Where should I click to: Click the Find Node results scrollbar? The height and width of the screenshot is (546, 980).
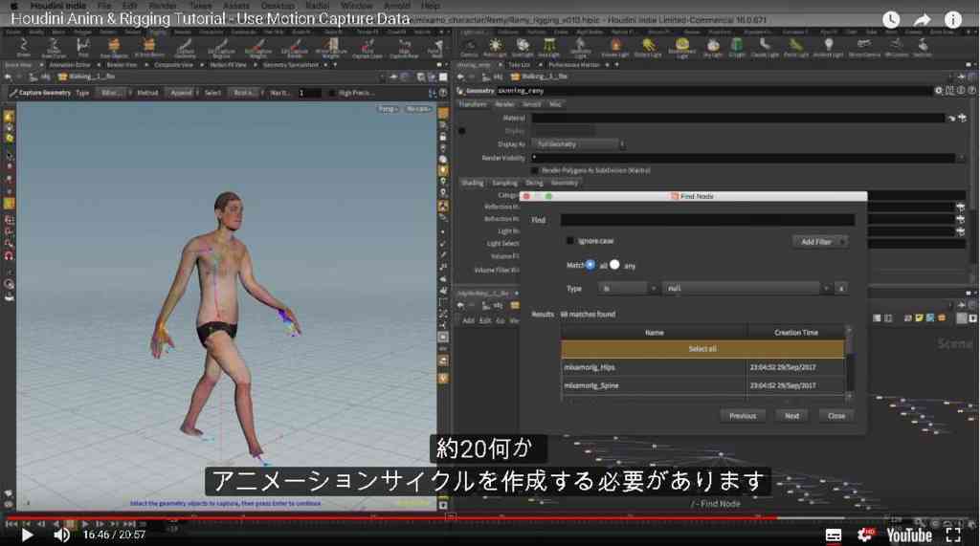tap(848, 362)
